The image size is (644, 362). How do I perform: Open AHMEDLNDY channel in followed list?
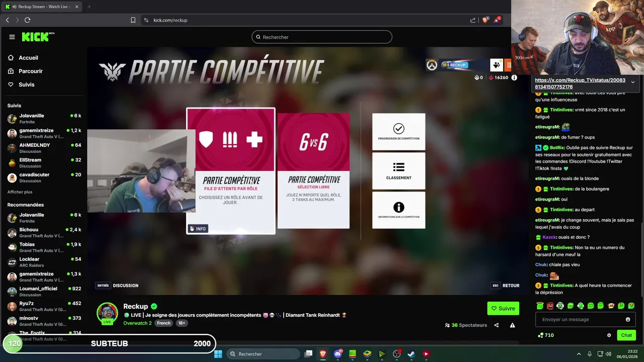click(x=44, y=148)
